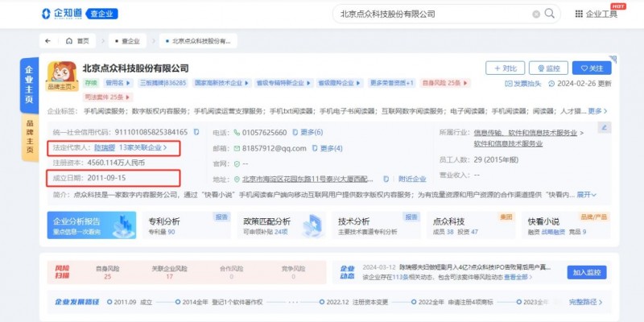Open the 2024-03-12 news headline
Image resolution: width=644 pixels, height=322 pixels.
[476, 267]
